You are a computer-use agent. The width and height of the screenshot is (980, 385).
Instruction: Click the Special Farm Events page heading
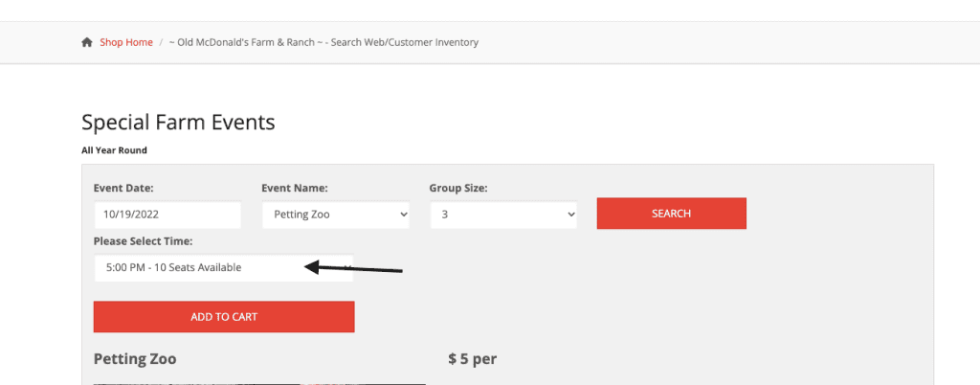click(x=178, y=122)
